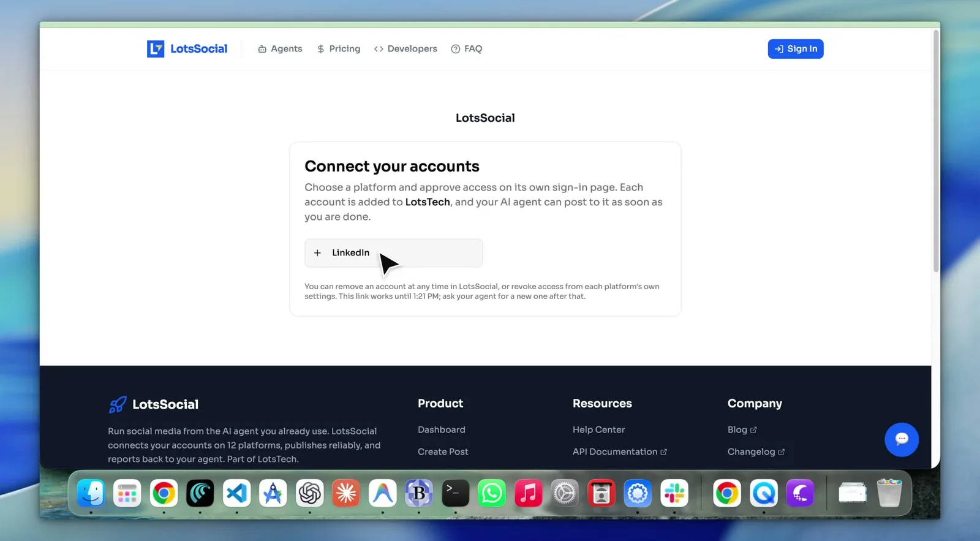Viewport: 980px width, 541px height.
Task: Open Visual Studio Code from the dock
Action: [x=236, y=493]
